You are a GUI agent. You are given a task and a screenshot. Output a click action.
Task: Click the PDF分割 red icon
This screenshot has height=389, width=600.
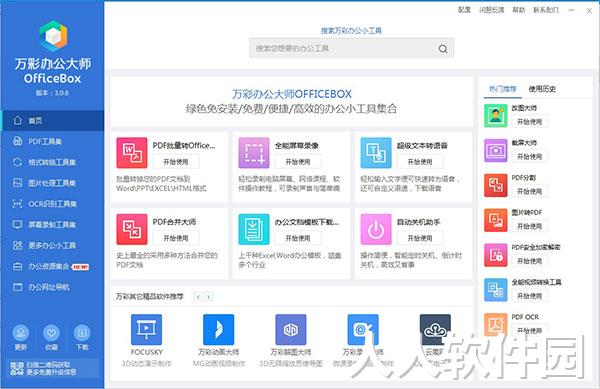pos(496,185)
